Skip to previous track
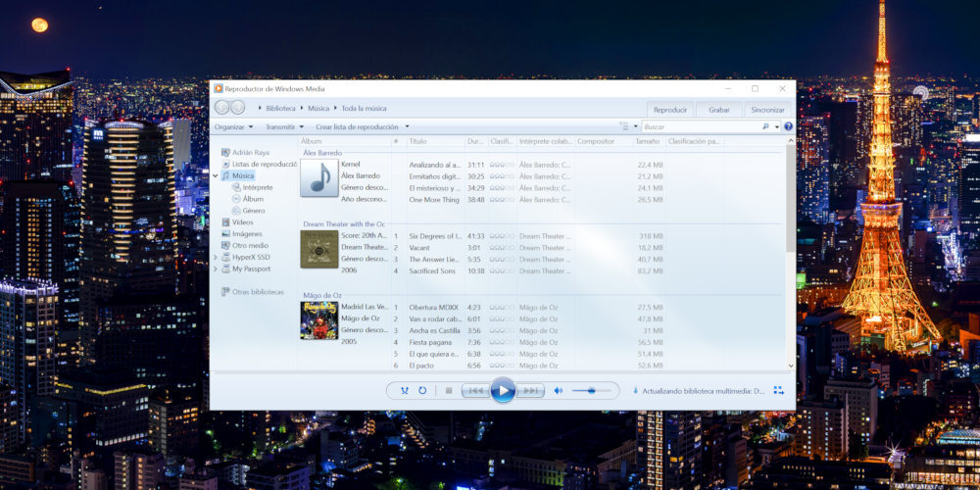This screenshot has width=980, height=490. pyautogui.click(x=475, y=391)
